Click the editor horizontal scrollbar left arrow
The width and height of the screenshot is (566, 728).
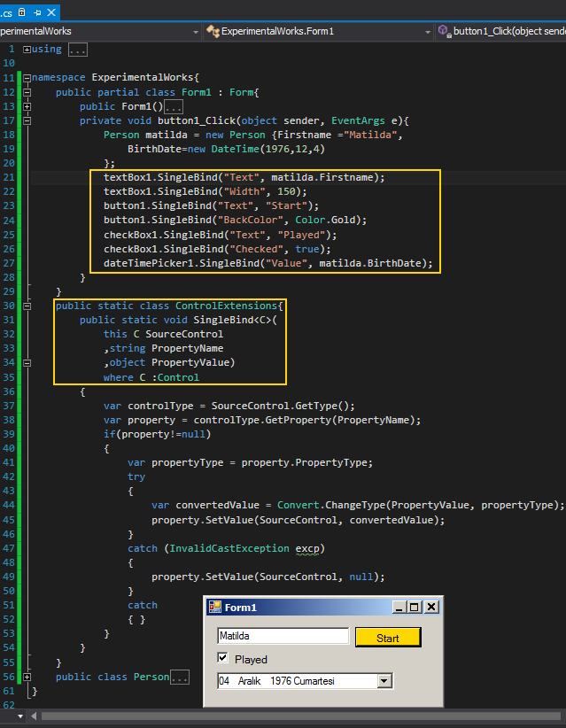[x=33, y=716]
